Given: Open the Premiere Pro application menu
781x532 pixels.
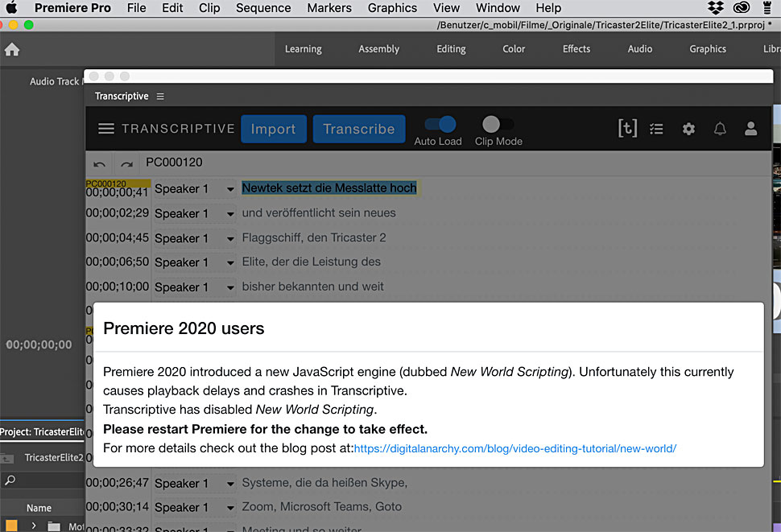Looking at the screenshot, I should point(72,8).
